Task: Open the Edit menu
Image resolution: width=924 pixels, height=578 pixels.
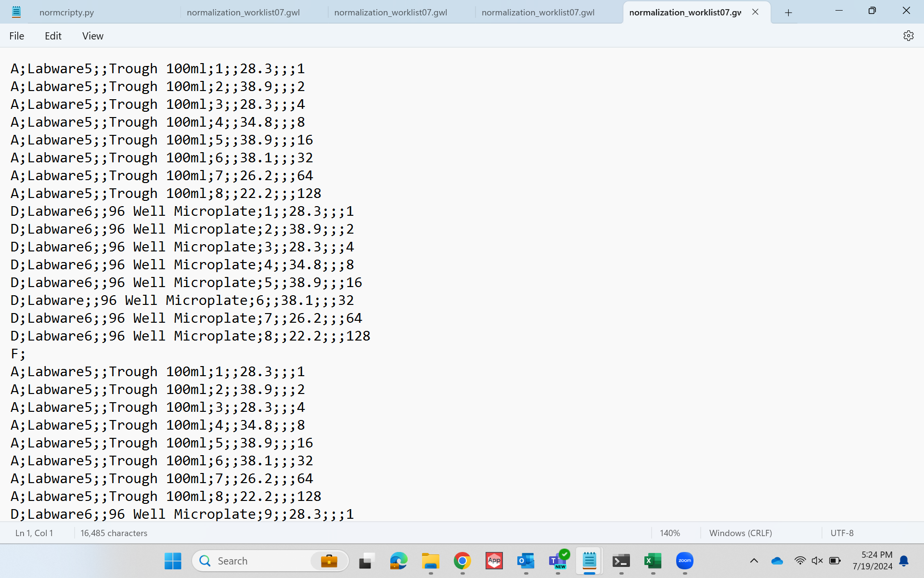Action: click(x=53, y=36)
